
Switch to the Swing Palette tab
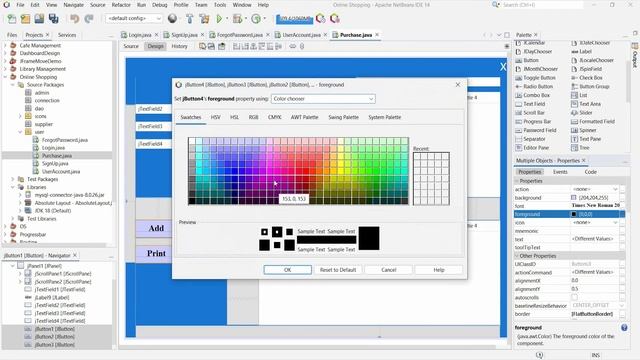click(x=343, y=117)
